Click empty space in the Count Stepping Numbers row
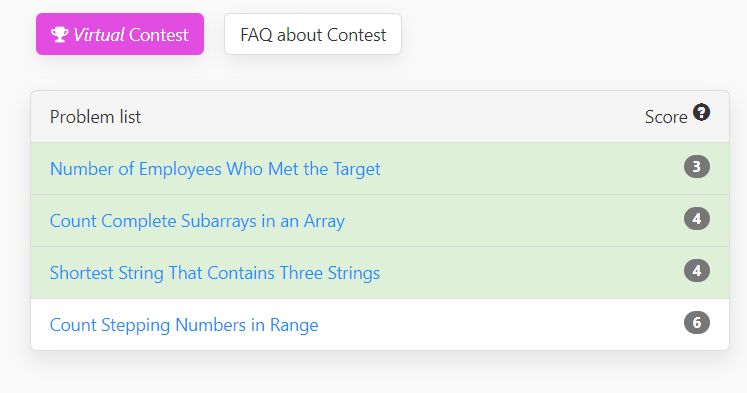747x393 pixels. 500,325
